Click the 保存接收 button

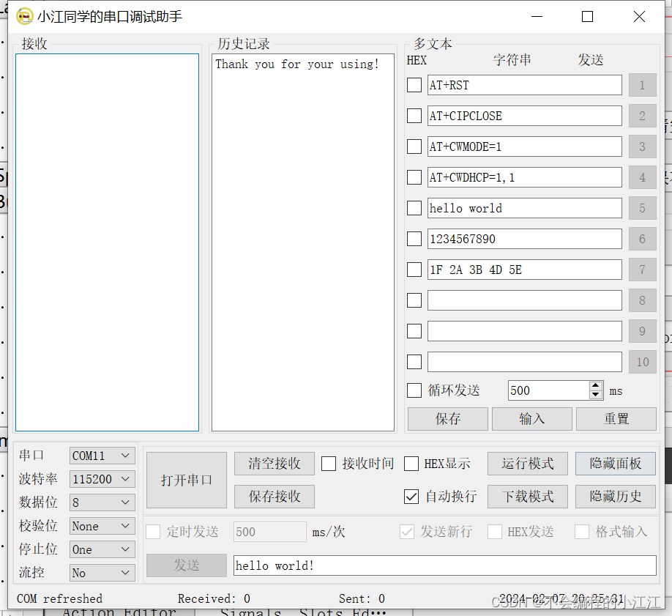pyautogui.click(x=275, y=497)
